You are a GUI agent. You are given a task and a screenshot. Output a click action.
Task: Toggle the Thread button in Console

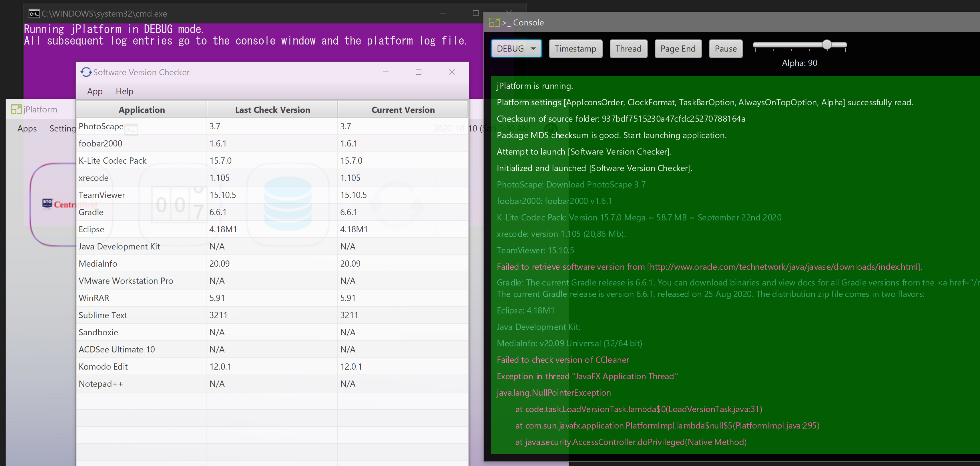628,49
